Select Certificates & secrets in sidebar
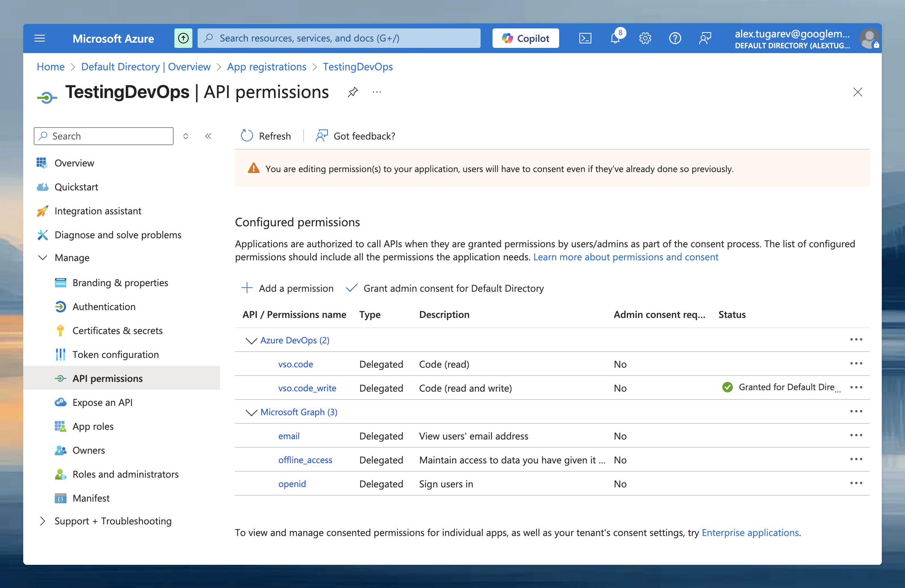This screenshot has width=905, height=588. click(x=118, y=330)
